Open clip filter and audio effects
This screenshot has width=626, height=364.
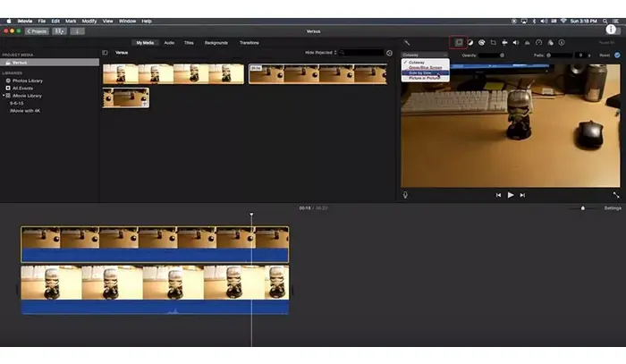click(x=551, y=43)
